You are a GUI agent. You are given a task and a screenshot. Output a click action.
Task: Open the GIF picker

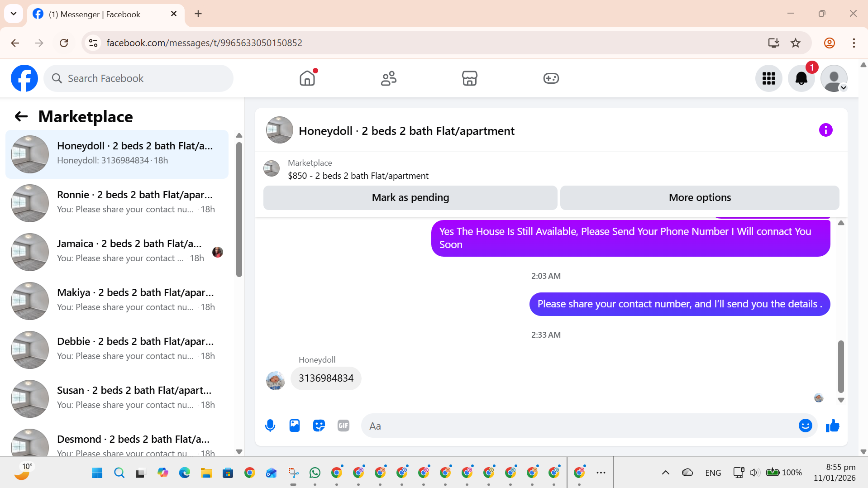click(343, 426)
